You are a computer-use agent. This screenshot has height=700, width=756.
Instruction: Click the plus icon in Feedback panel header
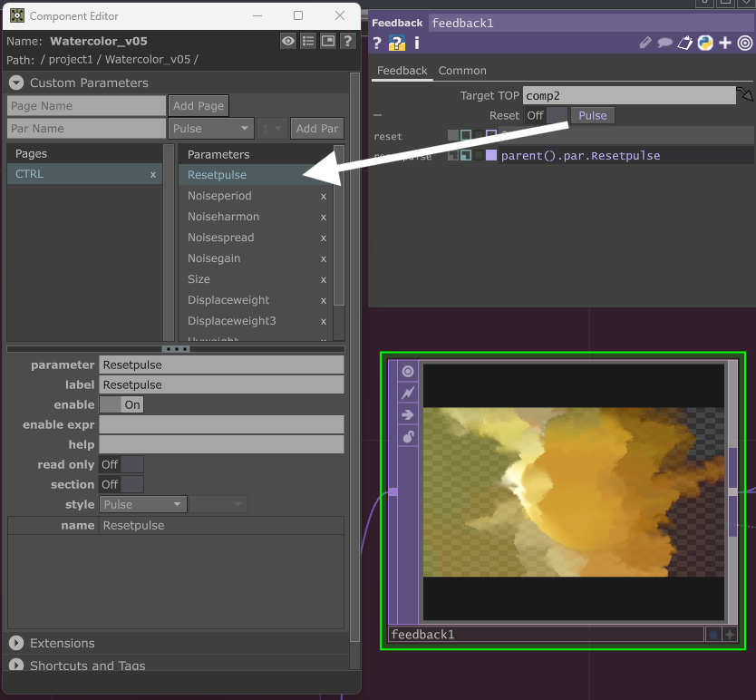coord(724,43)
